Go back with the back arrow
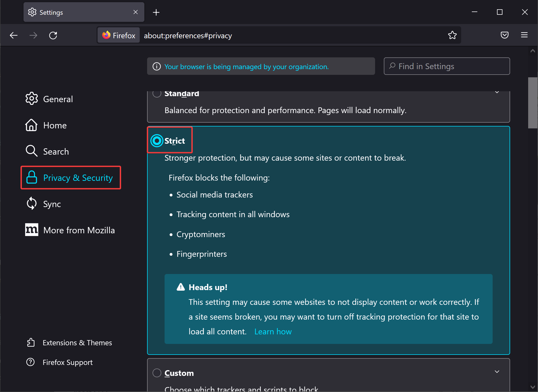This screenshot has height=392, width=538. coord(14,35)
